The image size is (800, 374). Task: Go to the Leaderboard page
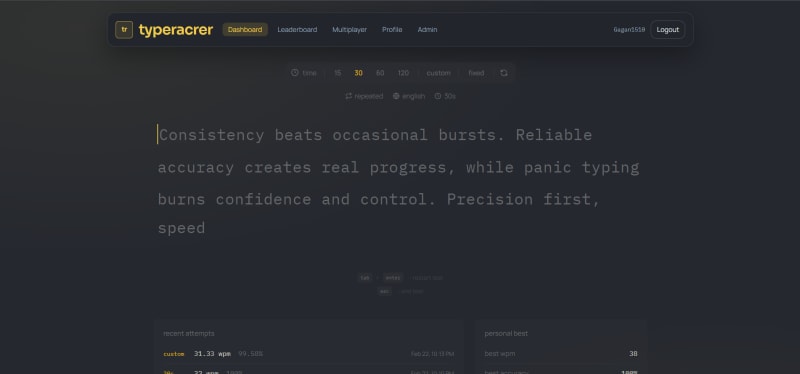coord(297,30)
